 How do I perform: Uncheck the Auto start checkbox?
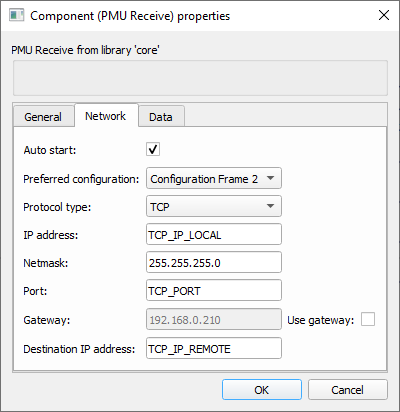point(153,149)
